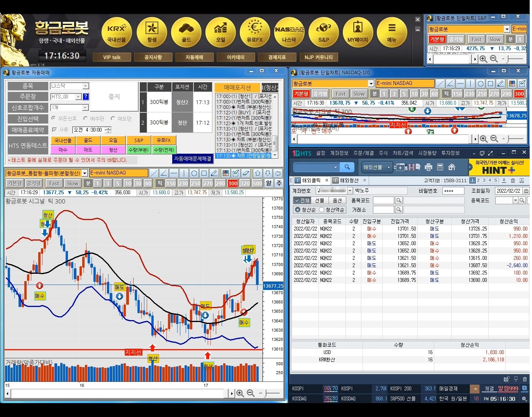532x417 pixels.
Task: Open the 항셍 round gold button
Action: click(152, 32)
